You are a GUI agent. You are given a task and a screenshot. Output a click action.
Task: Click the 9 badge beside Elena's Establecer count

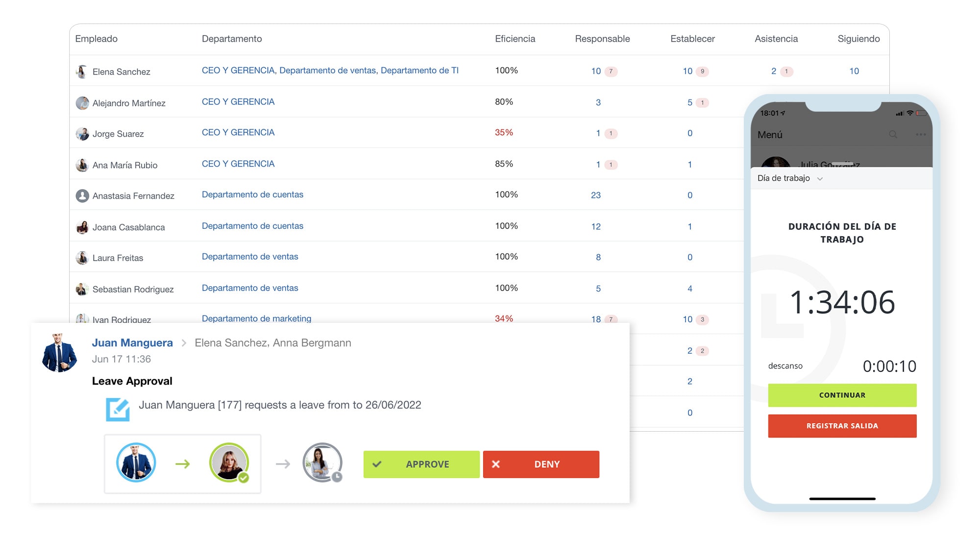(702, 72)
